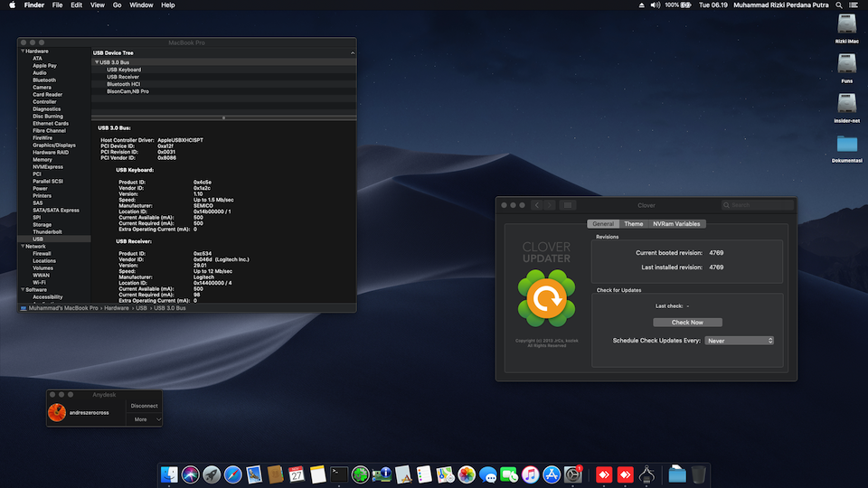Viewport: 868px width, 488px height.
Task: Click Search field in Clover window
Action: click(x=758, y=205)
